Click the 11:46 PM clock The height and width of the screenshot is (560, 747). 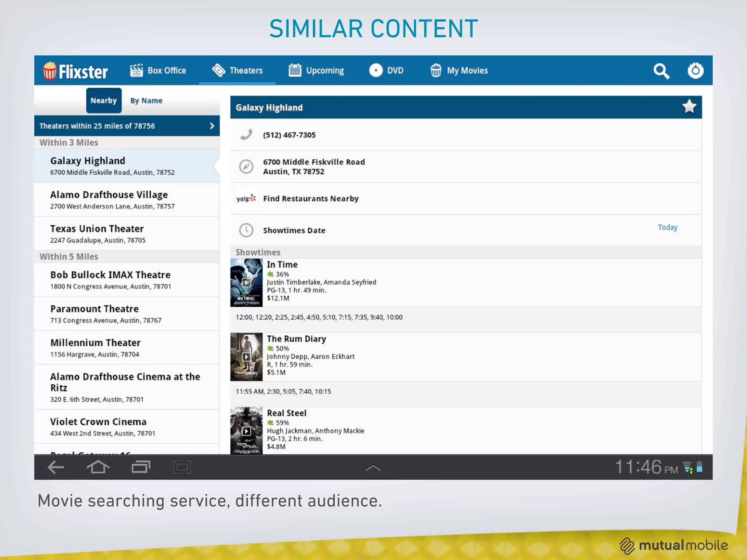[646, 467]
